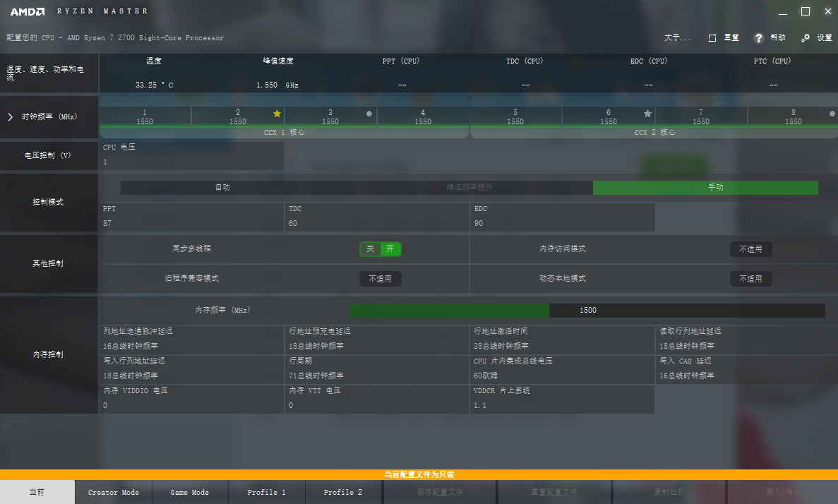
Task: Switch to the Game Mode tab
Action: point(190,492)
